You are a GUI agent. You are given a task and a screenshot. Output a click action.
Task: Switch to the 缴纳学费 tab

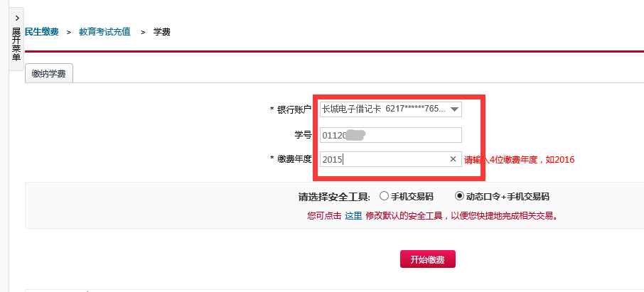(49, 73)
